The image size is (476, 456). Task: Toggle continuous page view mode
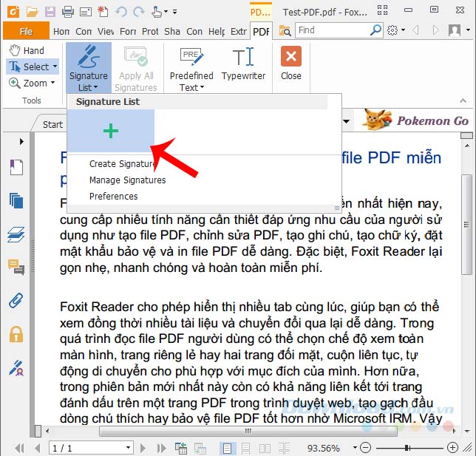(245, 448)
